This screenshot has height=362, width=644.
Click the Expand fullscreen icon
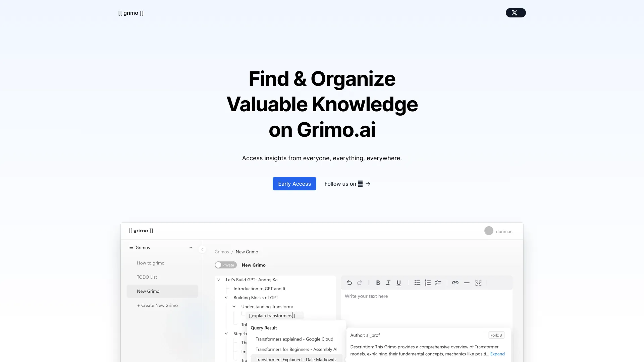click(479, 282)
